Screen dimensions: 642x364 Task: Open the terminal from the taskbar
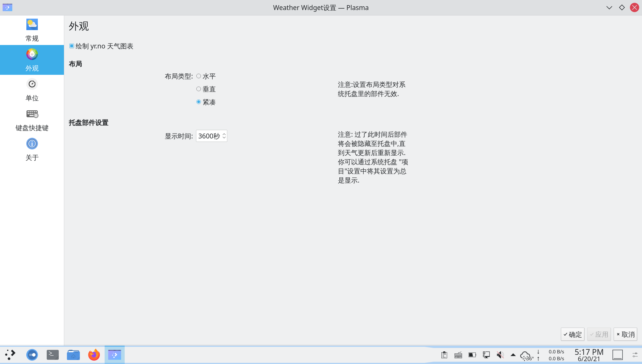pyautogui.click(x=52, y=355)
